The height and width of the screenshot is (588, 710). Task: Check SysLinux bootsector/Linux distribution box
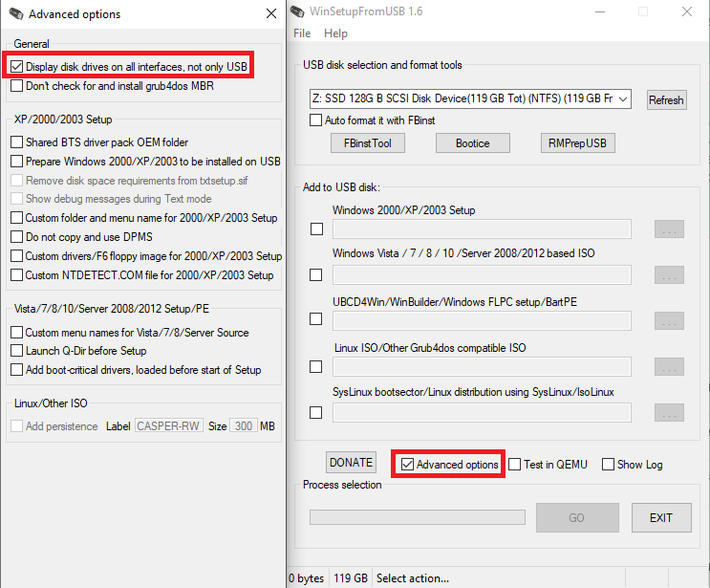coord(315,413)
